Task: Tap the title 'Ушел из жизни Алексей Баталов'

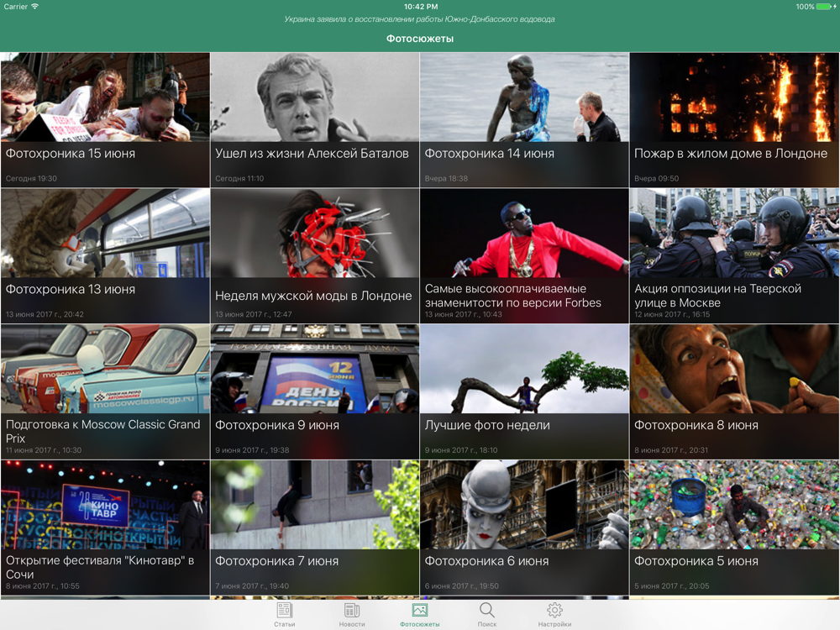Action: (x=312, y=154)
